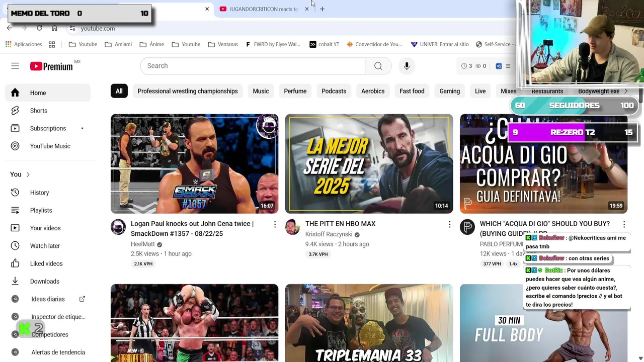Screen dimensions: 644x362
Task: Go back with browser back arrow
Action: coord(9,28)
